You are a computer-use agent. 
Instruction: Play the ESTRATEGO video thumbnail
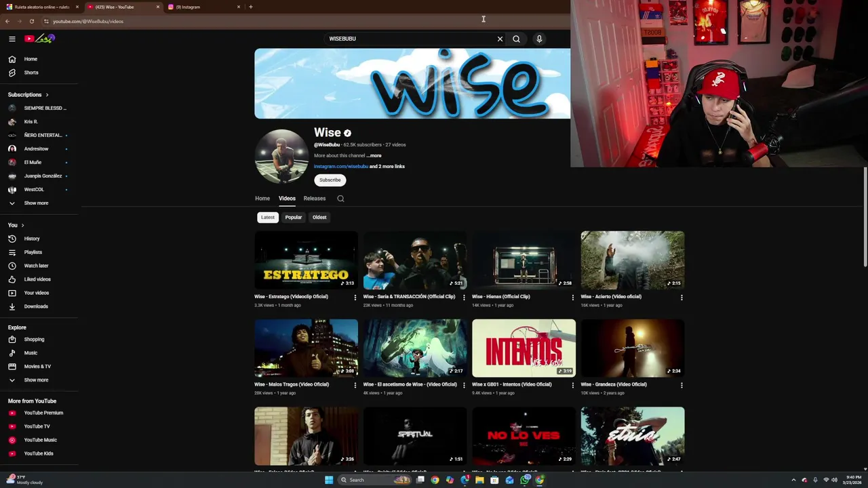coord(306,260)
